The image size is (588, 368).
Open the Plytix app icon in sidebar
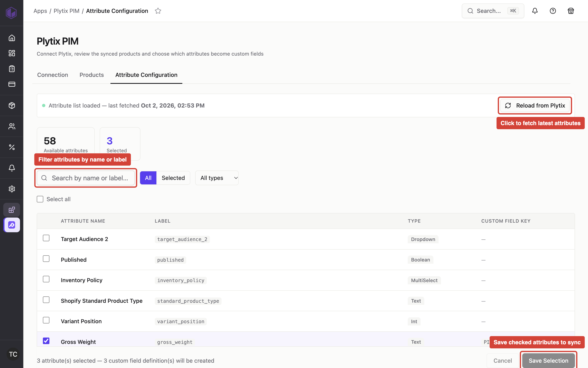pos(12,225)
